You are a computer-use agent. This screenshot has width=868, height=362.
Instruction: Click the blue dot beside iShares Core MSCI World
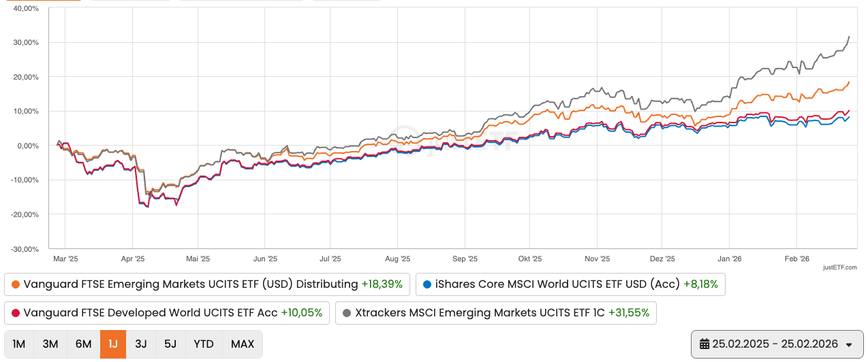(427, 284)
